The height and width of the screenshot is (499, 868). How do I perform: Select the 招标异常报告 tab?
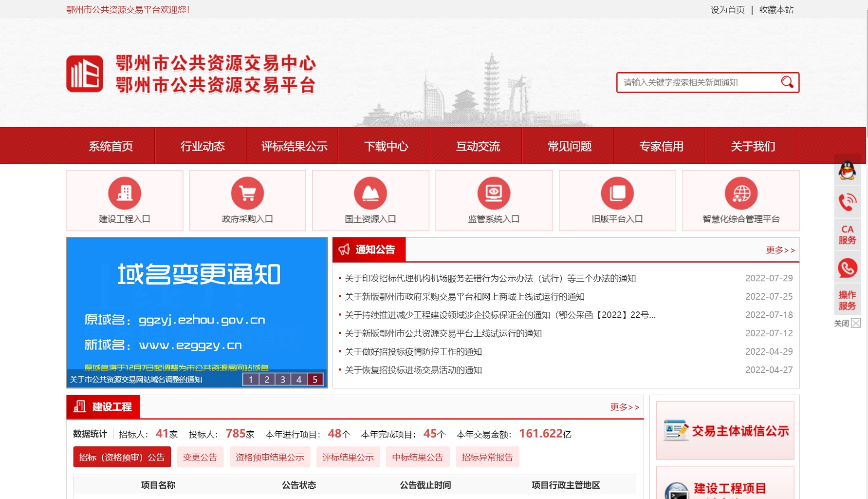(x=487, y=457)
